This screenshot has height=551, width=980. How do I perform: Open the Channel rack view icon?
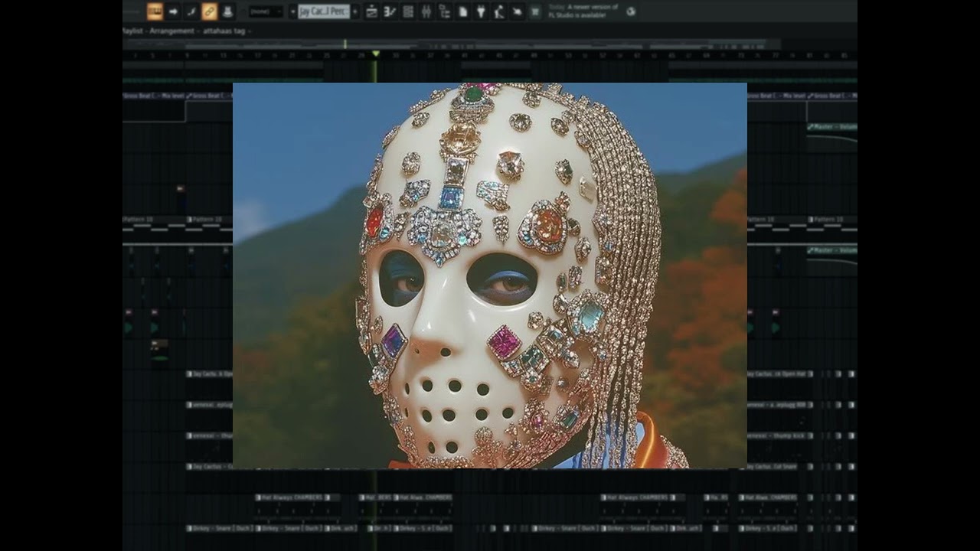pyautogui.click(x=408, y=11)
